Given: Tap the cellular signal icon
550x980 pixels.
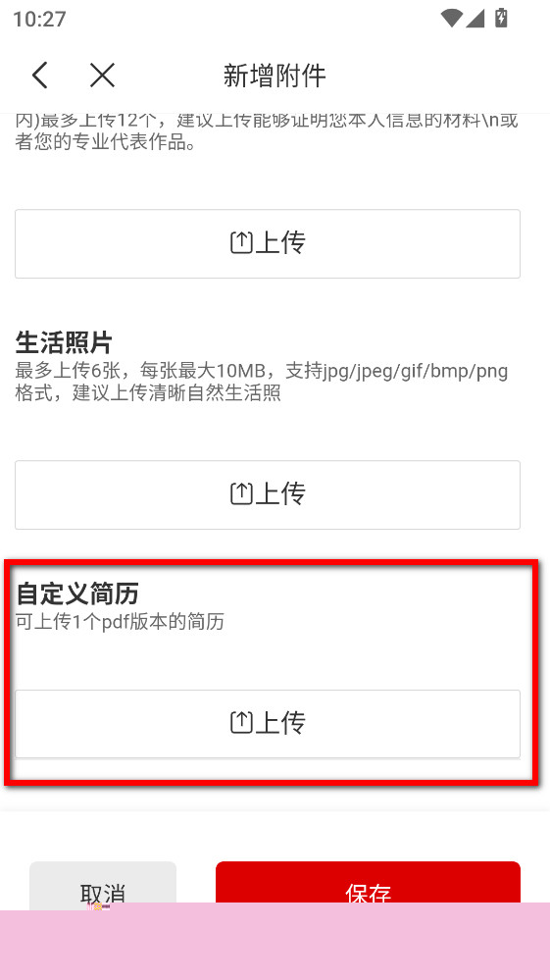Looking at the screenshot, I should [x=475, y=18].
